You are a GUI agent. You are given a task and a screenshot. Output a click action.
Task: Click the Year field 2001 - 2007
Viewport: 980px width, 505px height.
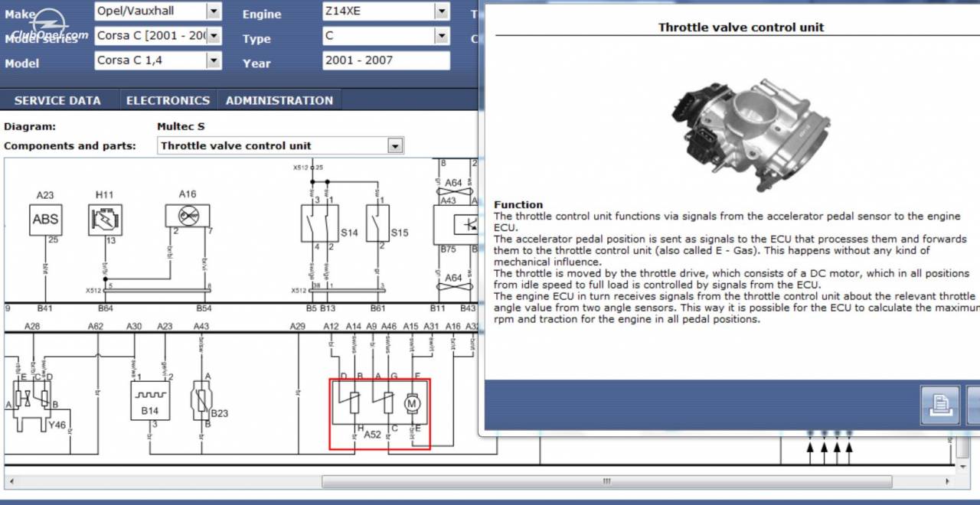pyautogui.click(x=386, y=60)
